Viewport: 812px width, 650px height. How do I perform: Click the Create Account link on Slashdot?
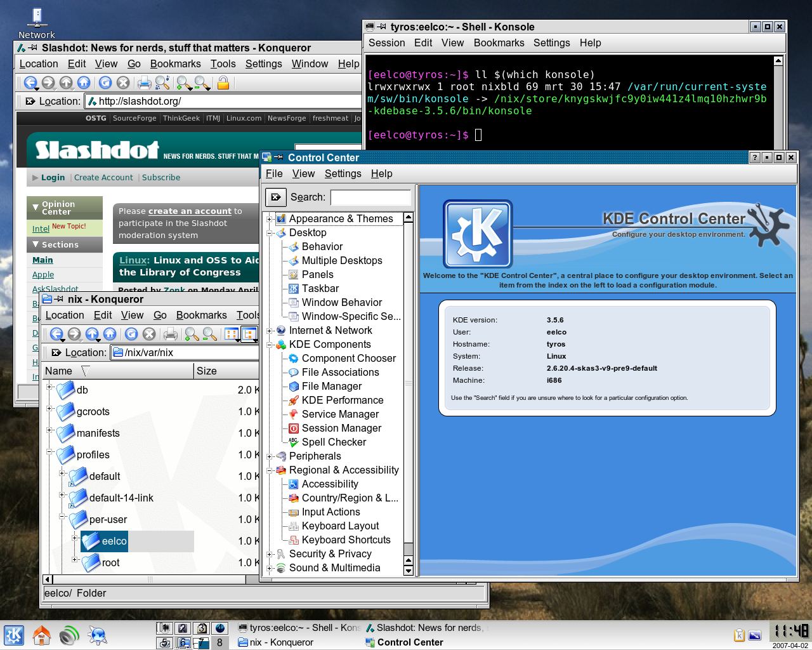point(103,178)
